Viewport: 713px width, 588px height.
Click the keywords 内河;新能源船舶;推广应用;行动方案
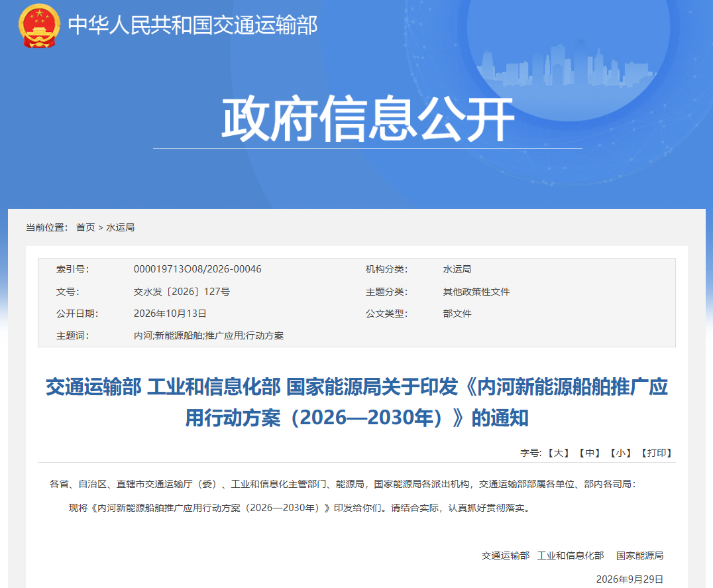click(x=208, y=335)
